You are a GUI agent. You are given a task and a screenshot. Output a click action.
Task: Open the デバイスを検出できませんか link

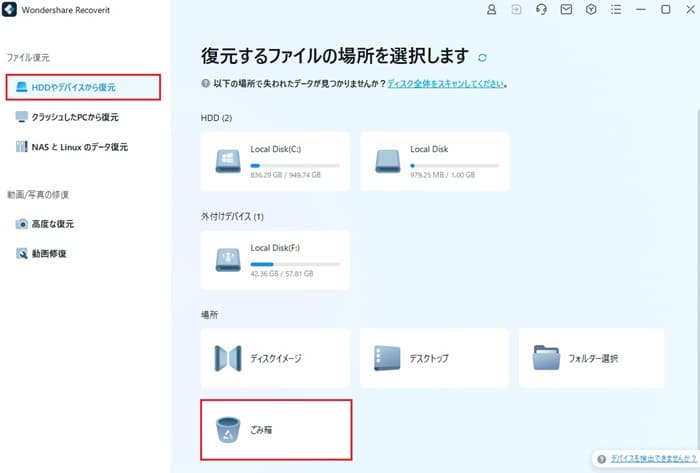point(654,459)
